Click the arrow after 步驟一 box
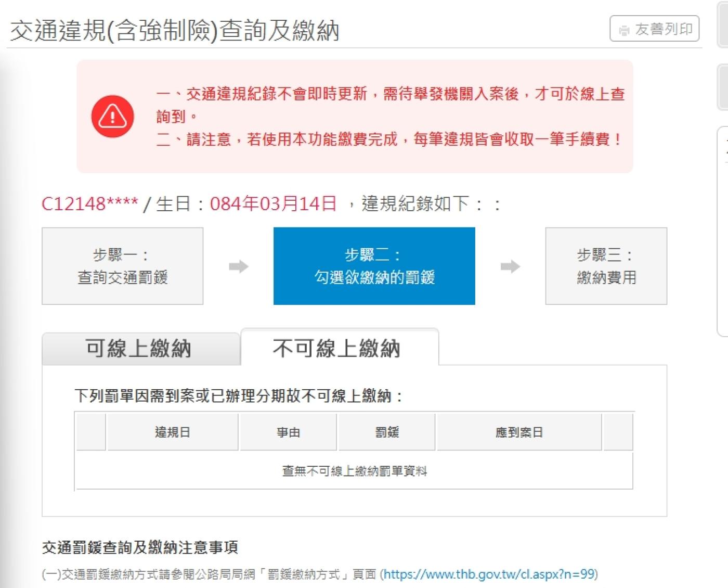The height and width of the screenshot is (588, 728). [x=239, y=266]
